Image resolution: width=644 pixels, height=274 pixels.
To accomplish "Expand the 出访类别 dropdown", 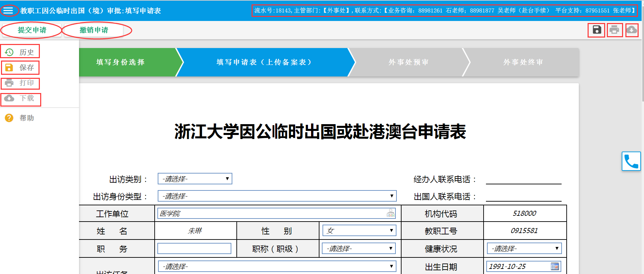I will point(195,179).
